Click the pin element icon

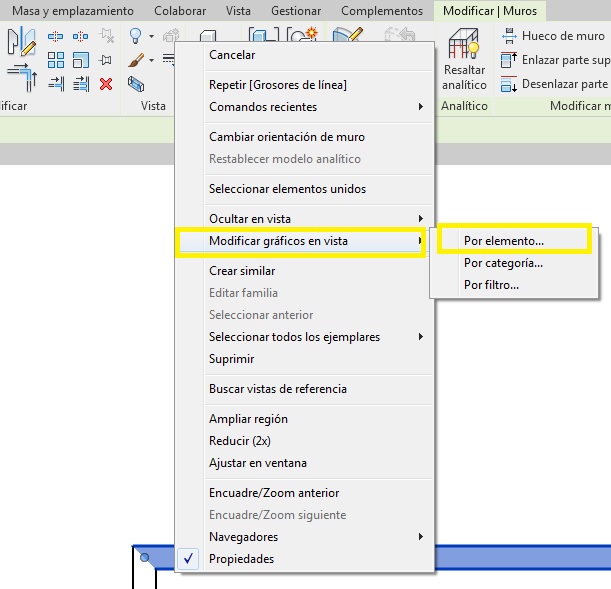pyautogui.click(x=106, y=60)
